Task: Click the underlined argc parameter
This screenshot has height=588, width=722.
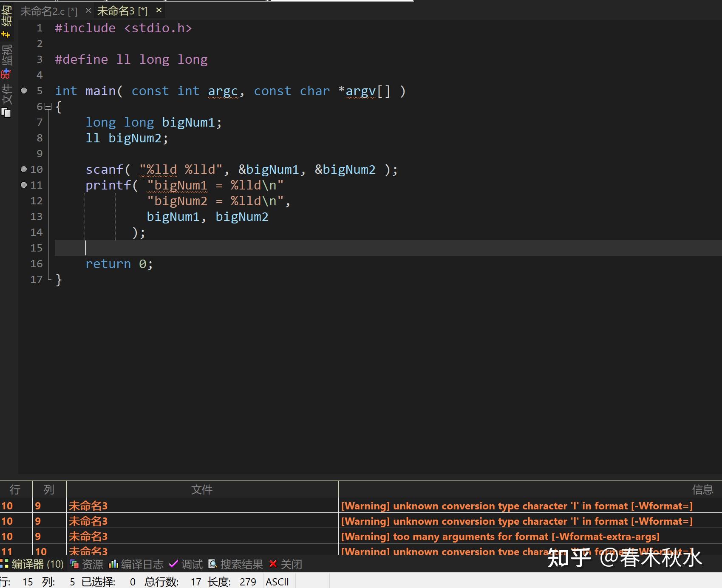Action: coord(223,91)
